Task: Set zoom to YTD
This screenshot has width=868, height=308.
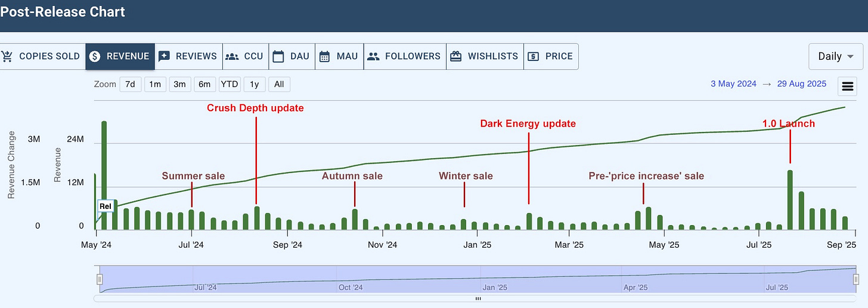Action: pyautogui.click(x=230, y=84)
